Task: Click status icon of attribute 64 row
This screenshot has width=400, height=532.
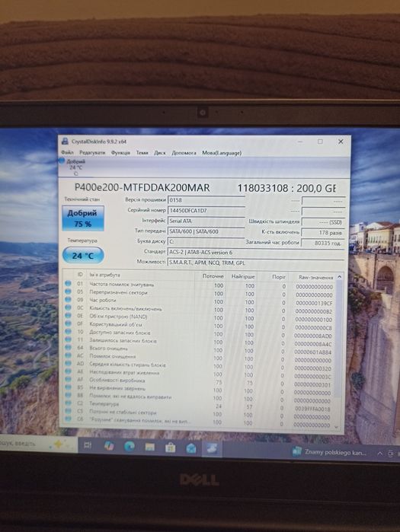Action: pos(68,348)
